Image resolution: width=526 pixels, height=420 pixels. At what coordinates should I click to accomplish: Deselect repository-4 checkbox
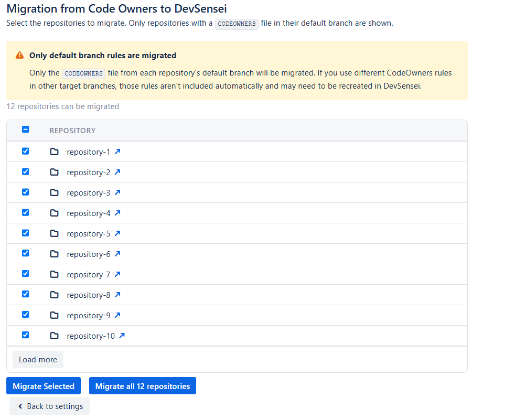(26, 213)
